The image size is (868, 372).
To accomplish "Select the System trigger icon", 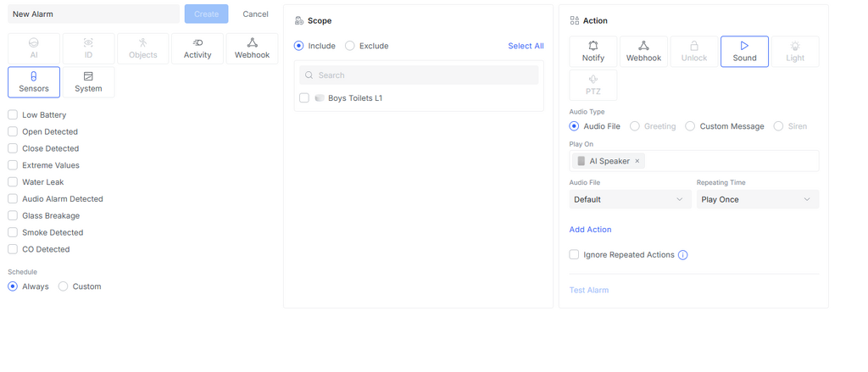I will [x=88, y=76].
